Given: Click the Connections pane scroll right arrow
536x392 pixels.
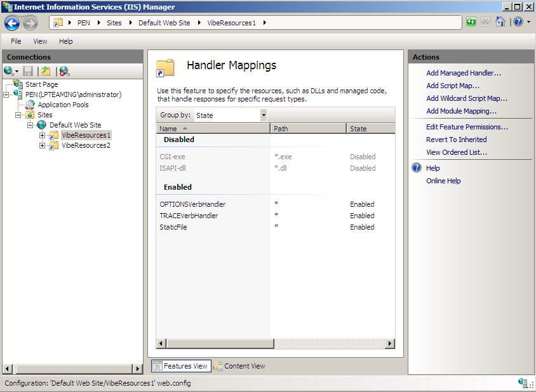Looking at the screenshot, I should point(137,369).
